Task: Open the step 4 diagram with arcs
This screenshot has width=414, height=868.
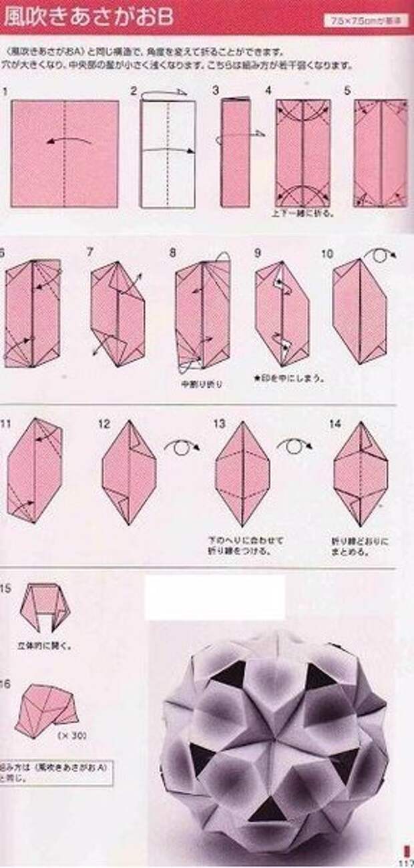Action: click(303, 153)
